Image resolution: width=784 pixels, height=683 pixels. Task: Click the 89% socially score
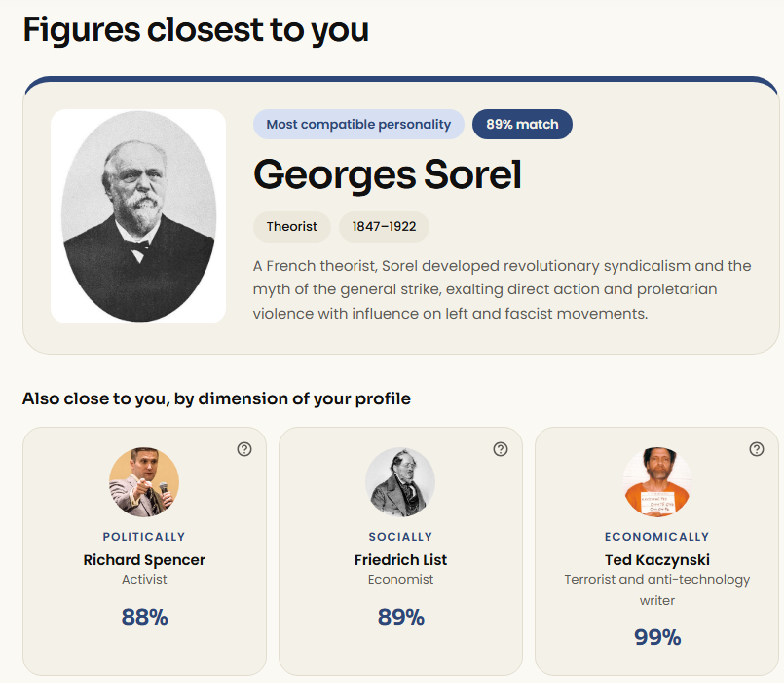[x=401, y=617]
